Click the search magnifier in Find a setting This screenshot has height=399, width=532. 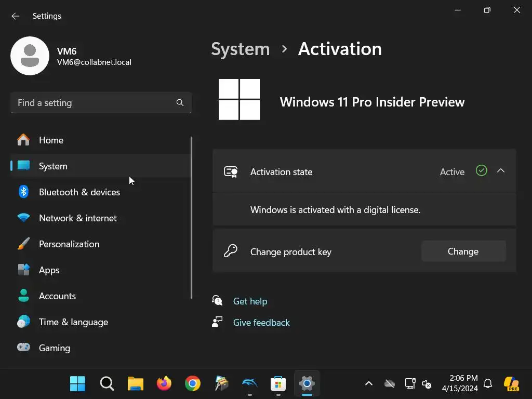coord(180,102)
